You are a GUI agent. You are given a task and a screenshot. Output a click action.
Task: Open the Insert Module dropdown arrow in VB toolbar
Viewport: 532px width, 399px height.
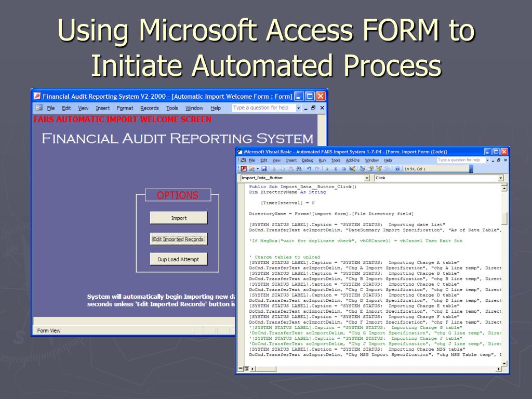(x=258, y=169)
